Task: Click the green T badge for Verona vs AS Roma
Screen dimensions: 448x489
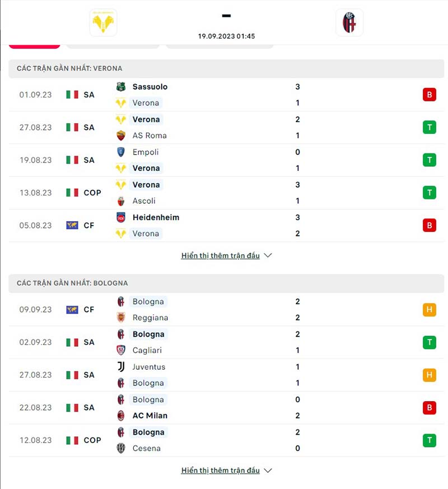Action: point(429,127)
